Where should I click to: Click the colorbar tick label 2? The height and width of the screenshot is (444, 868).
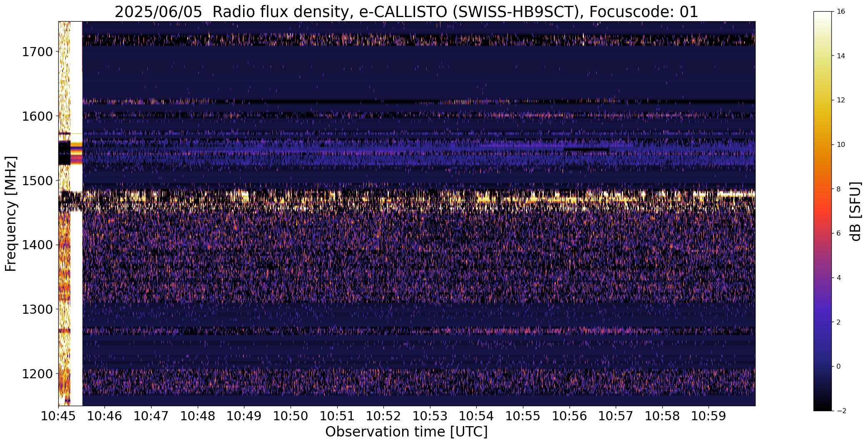tap(838, 322)
